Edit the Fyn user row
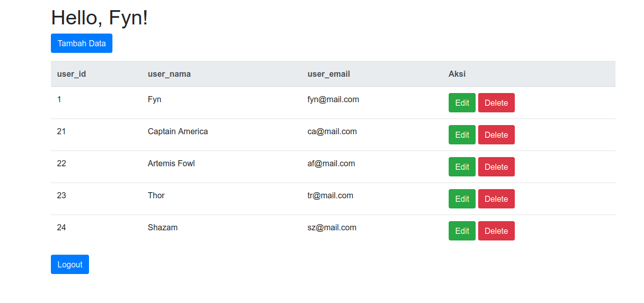 coord(462,103)
